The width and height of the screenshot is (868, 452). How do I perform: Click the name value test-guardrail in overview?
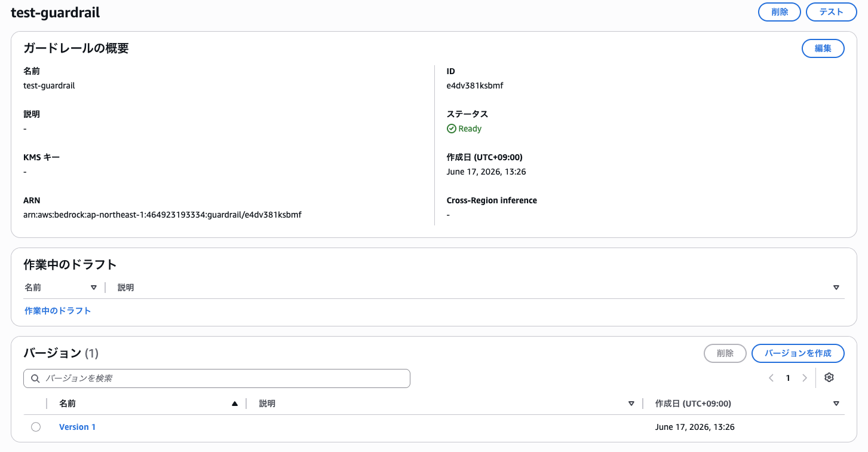[x=49, y=85]
